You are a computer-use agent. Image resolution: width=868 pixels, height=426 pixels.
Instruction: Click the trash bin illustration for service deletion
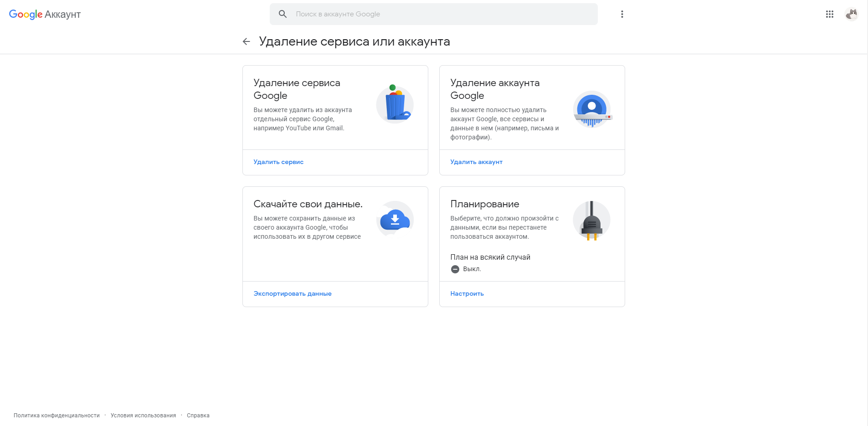coord(395,104)
